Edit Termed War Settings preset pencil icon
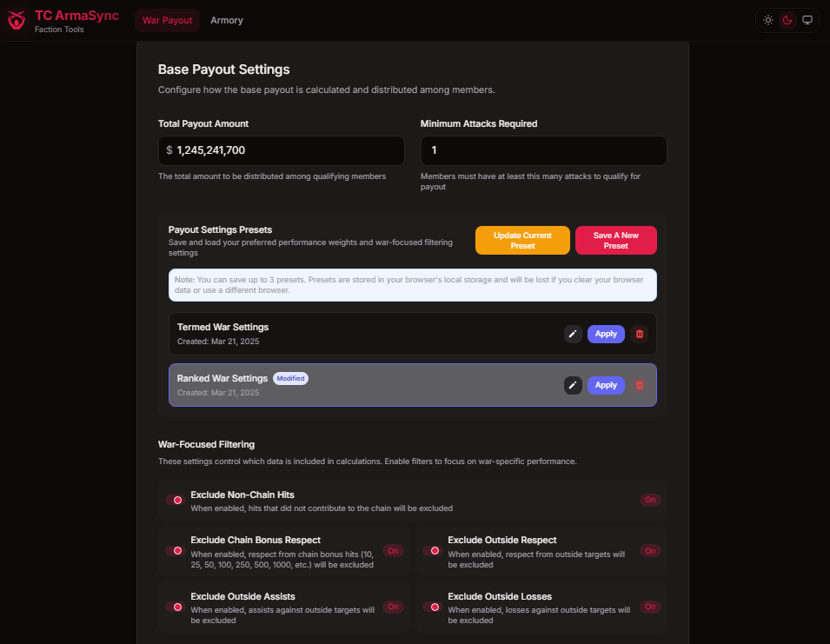The height and width of the screenshot is (644, 830). click(x=573, y=334)
